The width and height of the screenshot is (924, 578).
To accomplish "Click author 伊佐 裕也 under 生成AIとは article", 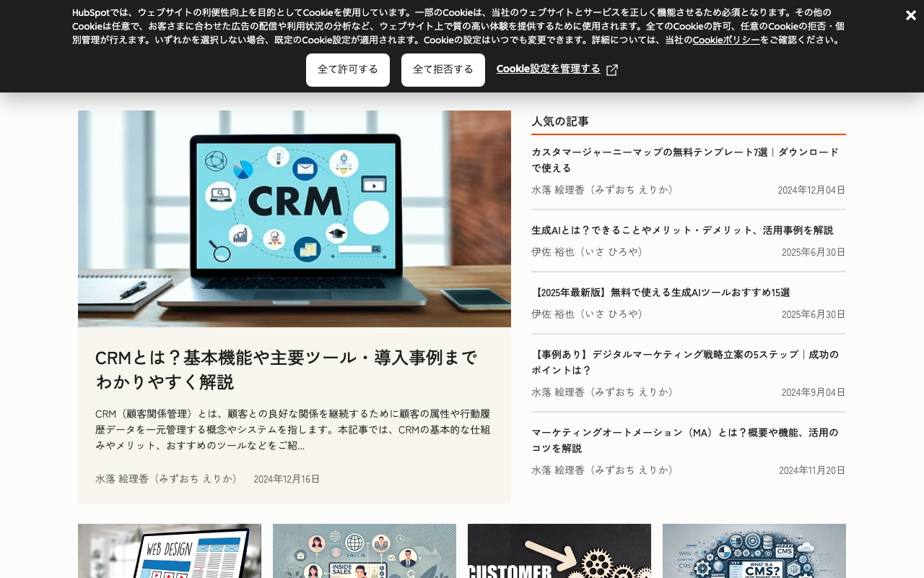I will point(589,252).
